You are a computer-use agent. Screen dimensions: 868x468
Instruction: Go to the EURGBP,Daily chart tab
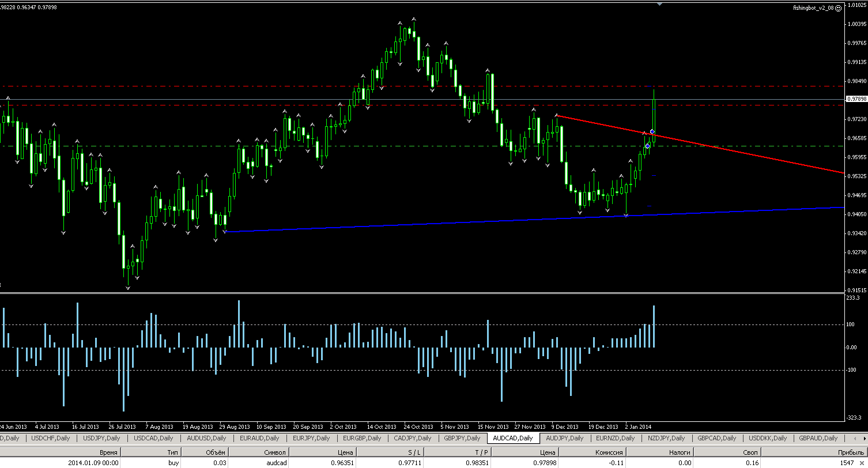pyautogui.click(x=362, y=439)
